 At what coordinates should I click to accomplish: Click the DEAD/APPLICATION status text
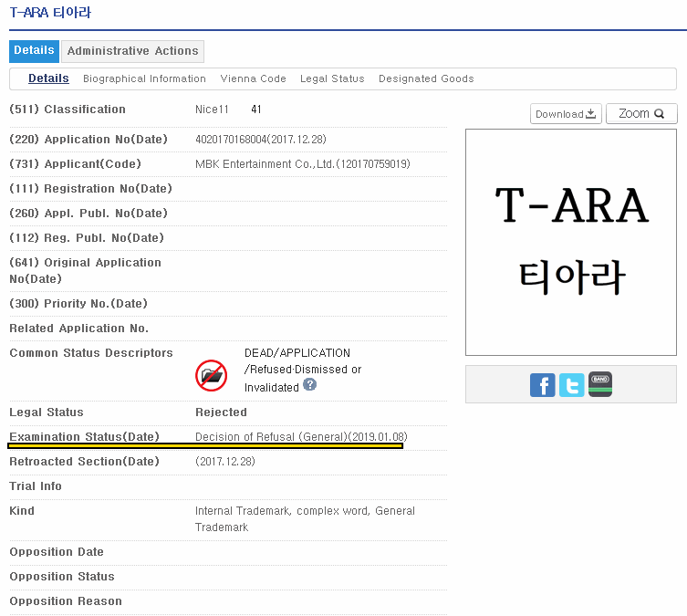coord(303,371)
